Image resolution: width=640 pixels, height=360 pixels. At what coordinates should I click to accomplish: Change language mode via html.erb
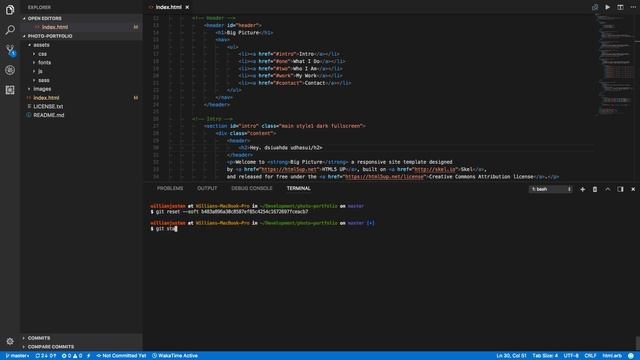612,356
